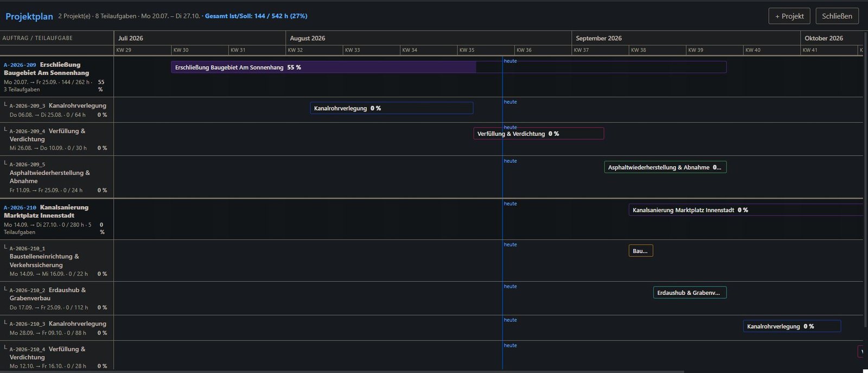Click the Kanalsanierung Marktplatz Innenstadt Gantt bar
Screen dimensions: 868x373
tap(746, 210)
